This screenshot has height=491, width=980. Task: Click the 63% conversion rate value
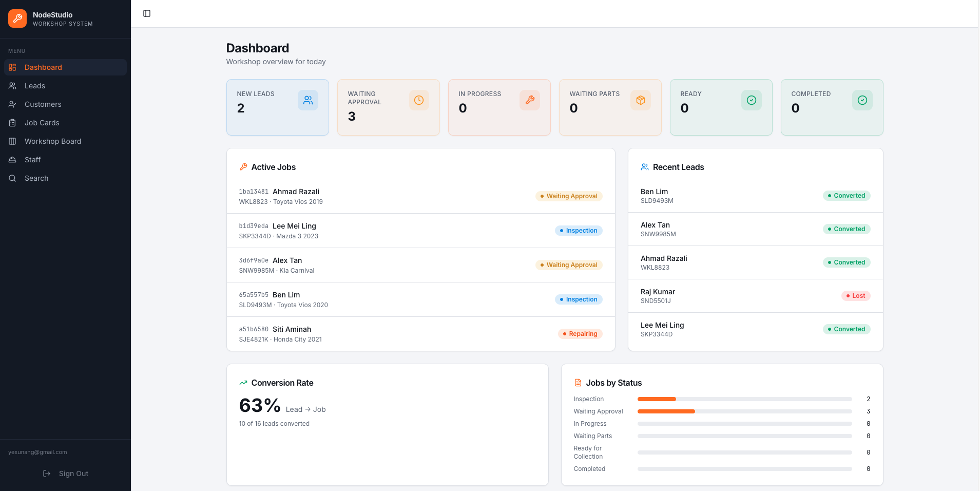[x=260, y=406]
